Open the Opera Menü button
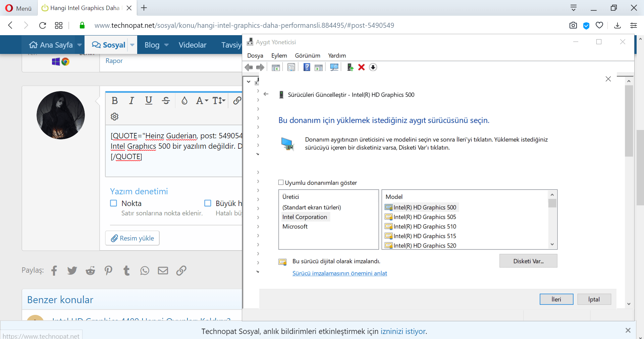Viewport: 644px width, 339px height. tap(18, 8)
